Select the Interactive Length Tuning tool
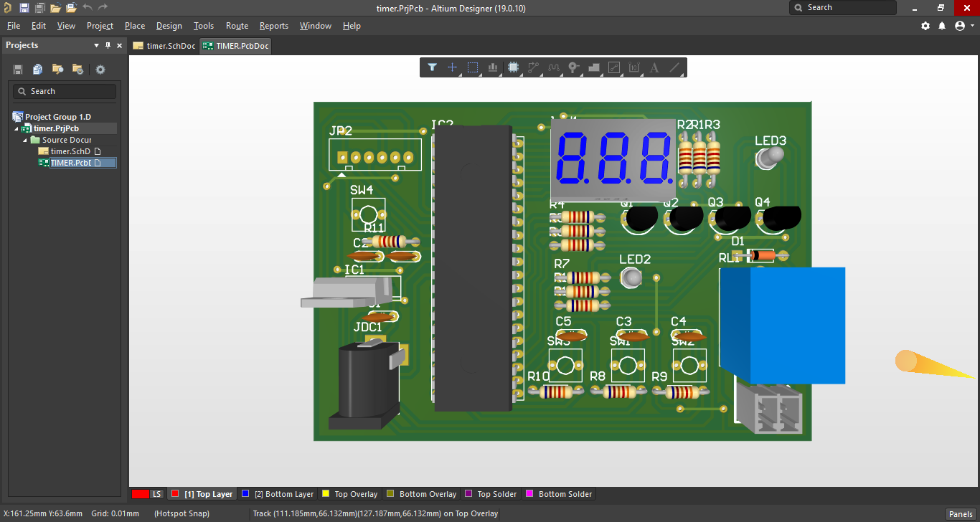 click(553, 67)
